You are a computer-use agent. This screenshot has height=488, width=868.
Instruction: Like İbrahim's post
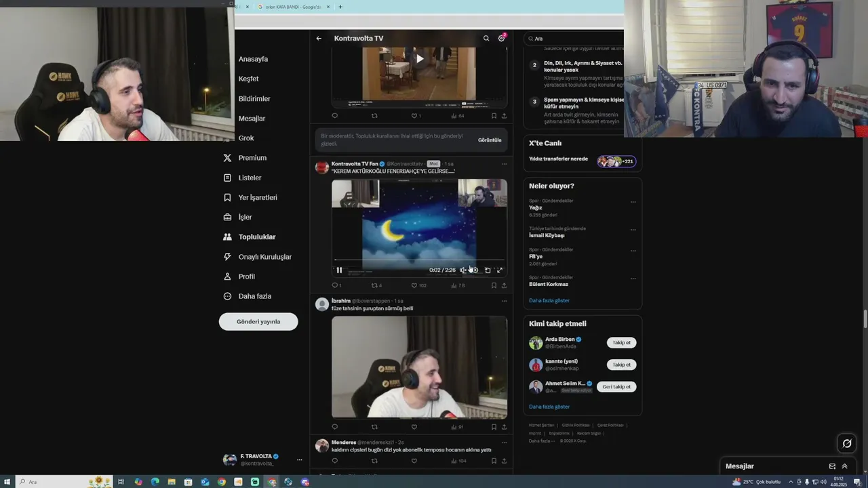pyautogui.click(x=414, y=427)
